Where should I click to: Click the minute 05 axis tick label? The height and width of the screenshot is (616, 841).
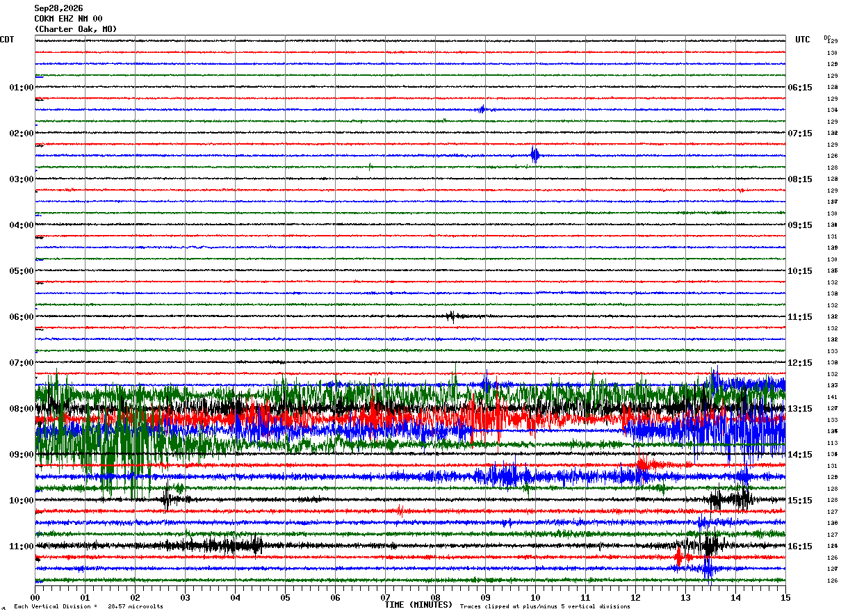285,597
